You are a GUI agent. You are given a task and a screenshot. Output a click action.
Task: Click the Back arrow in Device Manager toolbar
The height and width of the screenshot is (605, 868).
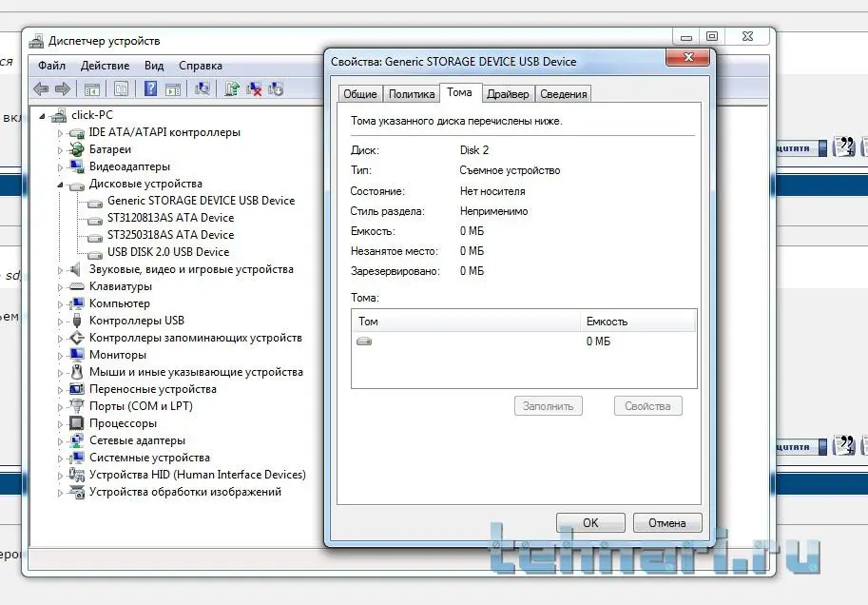click(x=41, y=88)
